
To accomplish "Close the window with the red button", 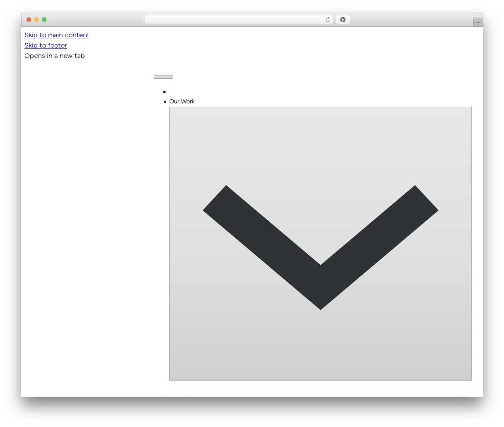I will pos(29,20).
